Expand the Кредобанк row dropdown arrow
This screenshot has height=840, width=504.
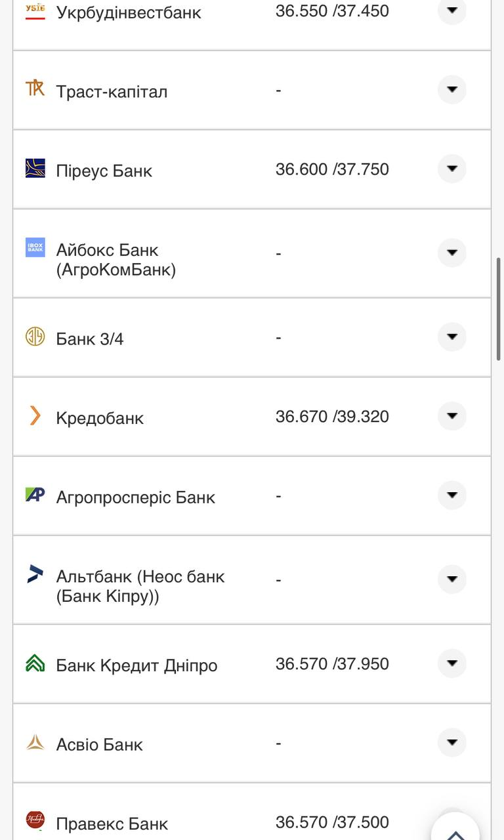451,416
